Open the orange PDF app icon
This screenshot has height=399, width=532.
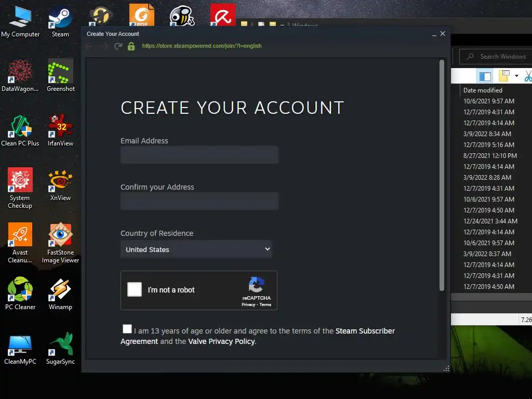point(141,14)
